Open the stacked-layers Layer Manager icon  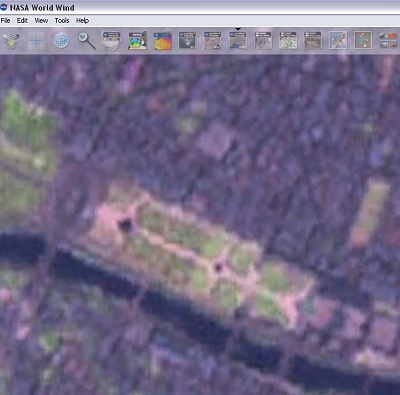pyautogui.click(x=11, y=41)
